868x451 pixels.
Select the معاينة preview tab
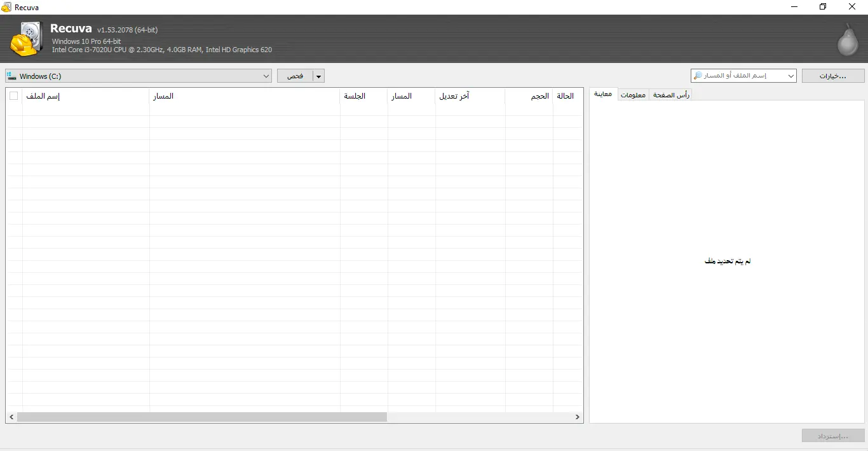pos(603,94)
